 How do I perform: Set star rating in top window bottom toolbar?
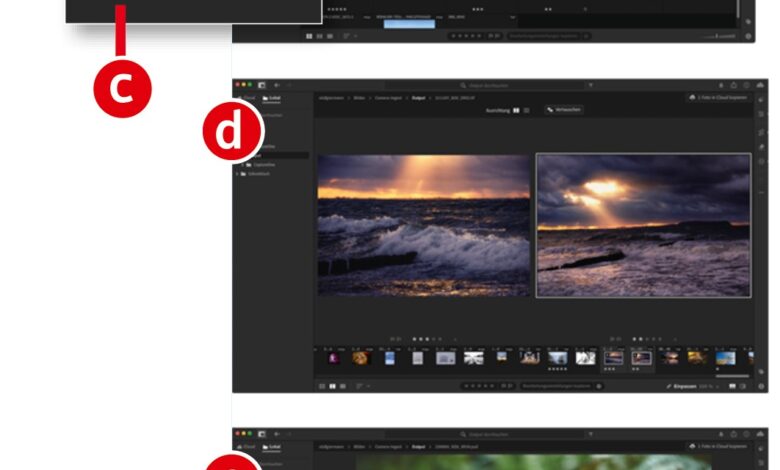(x=466, y=36)
